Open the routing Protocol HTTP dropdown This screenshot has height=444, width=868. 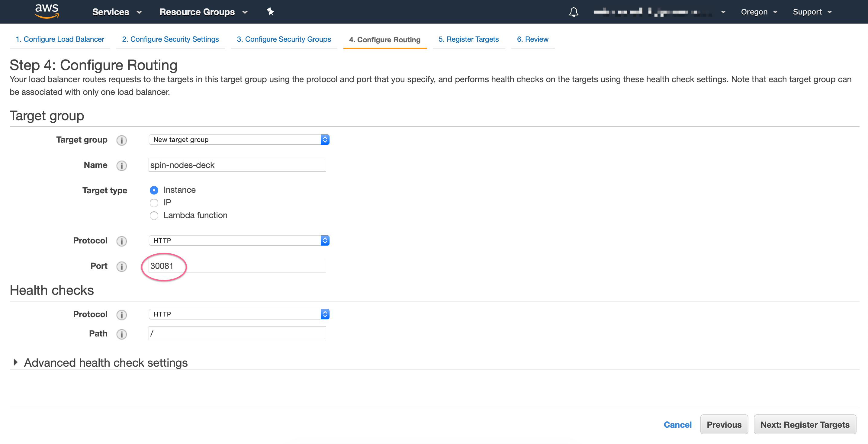coord(239,240)
